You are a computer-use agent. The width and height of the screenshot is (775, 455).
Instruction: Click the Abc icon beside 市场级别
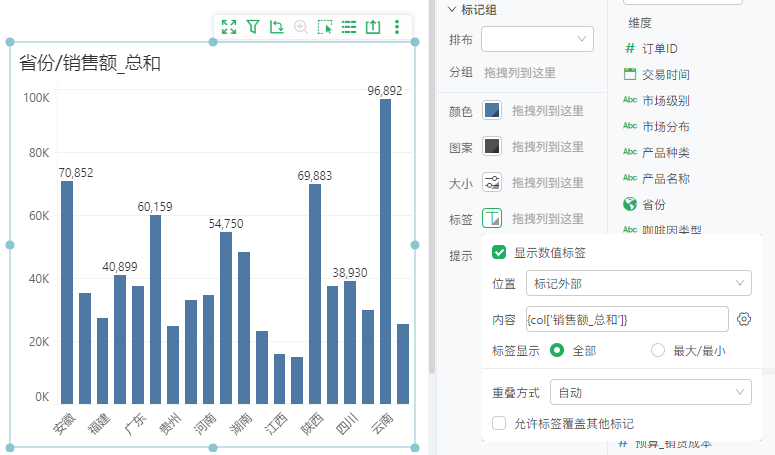pos(630,100)
